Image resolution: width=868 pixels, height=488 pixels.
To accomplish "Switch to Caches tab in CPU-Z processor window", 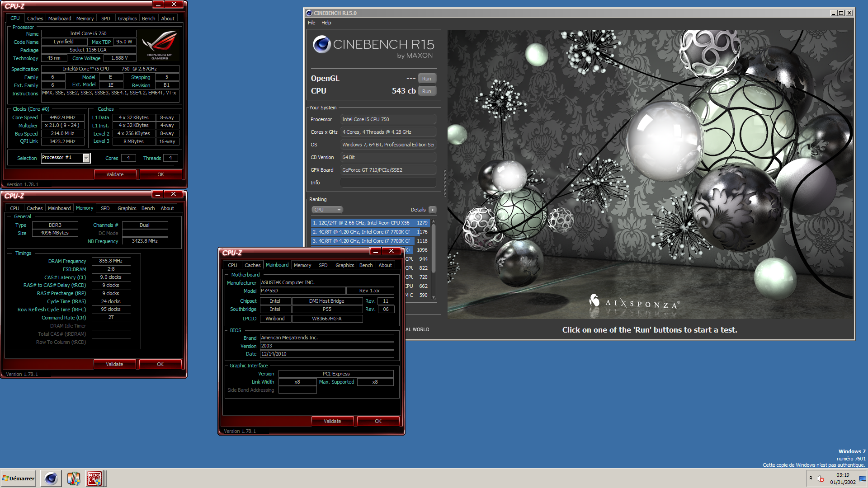I will tap(35, 19).
